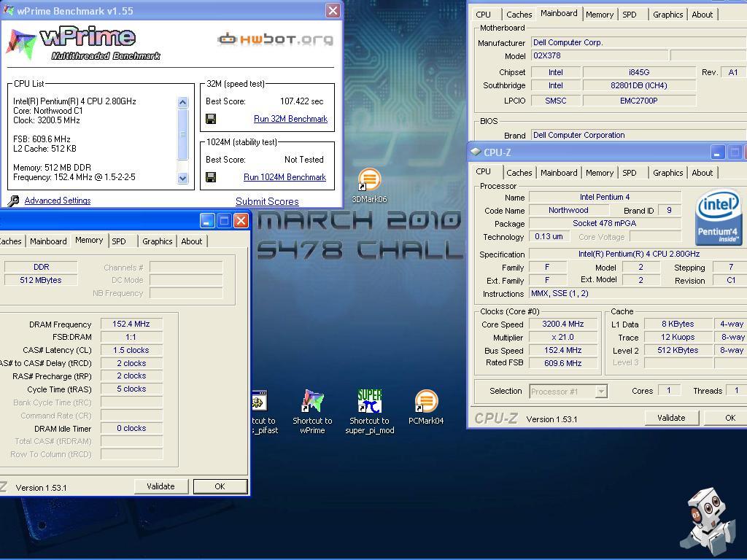Click the memory size field 512 MBytes
The width and height of the screenshot is (747, 560).
tap(41, 280)
